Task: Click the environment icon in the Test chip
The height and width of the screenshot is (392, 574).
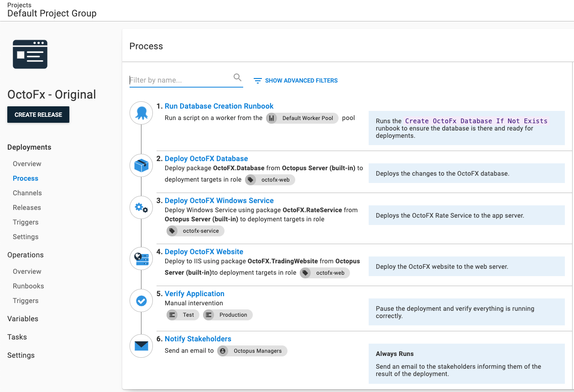Action: click(172, 314)
